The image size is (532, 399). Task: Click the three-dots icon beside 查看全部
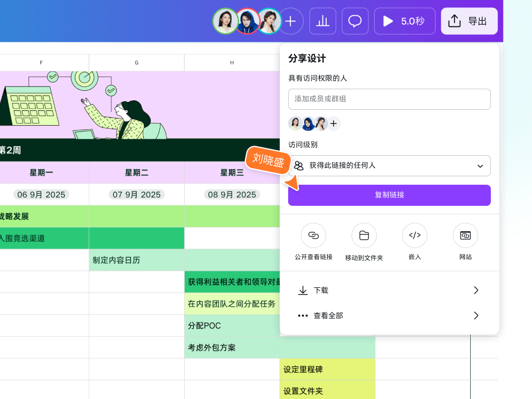coord(302,316)
